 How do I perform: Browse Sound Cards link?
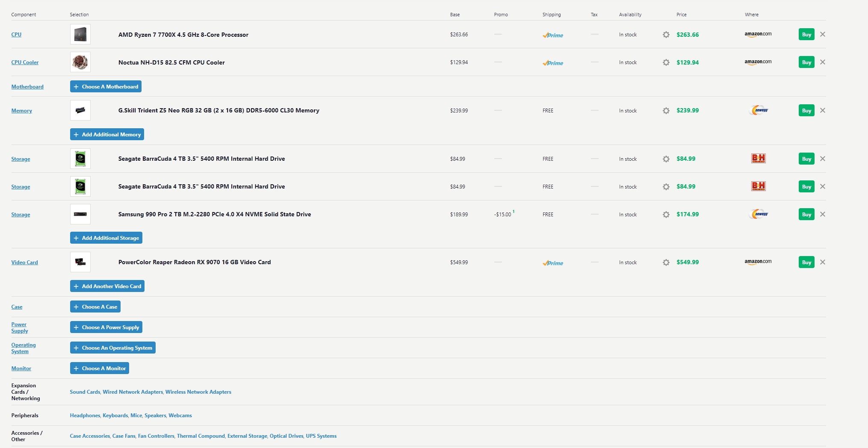tap(85, 392)
